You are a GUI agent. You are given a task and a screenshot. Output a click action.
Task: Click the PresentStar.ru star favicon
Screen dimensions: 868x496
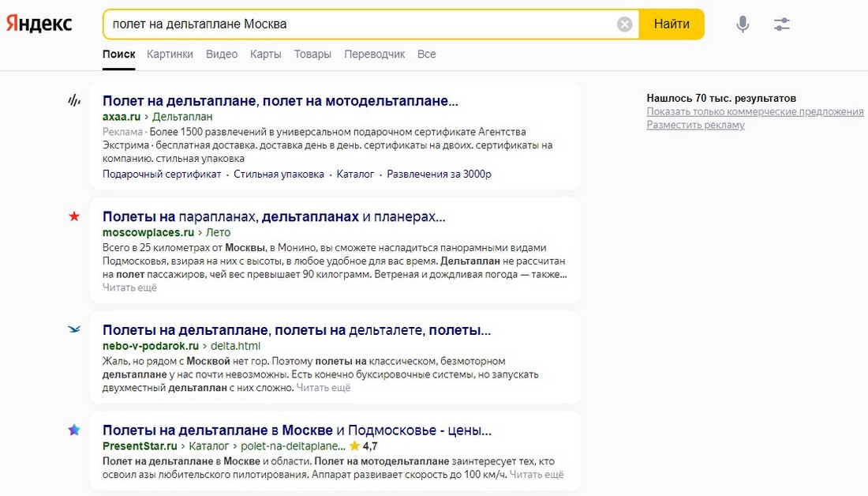click(74, 430)
